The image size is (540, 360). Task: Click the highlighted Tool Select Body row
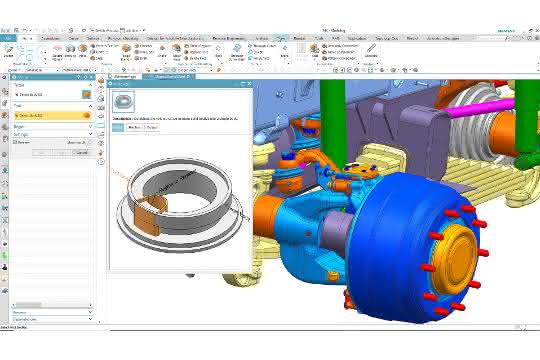tap(53, 116)
